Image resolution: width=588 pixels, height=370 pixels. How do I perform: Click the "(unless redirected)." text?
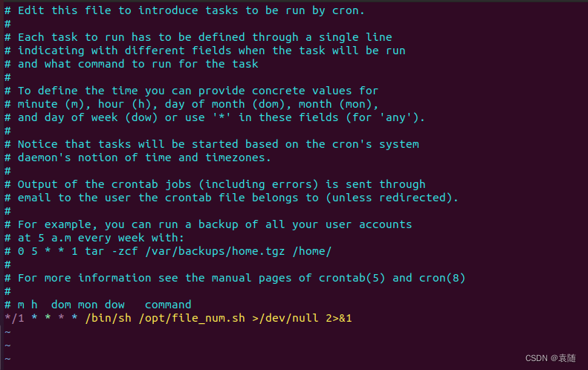pyautogui.click(x=392, y=198)
